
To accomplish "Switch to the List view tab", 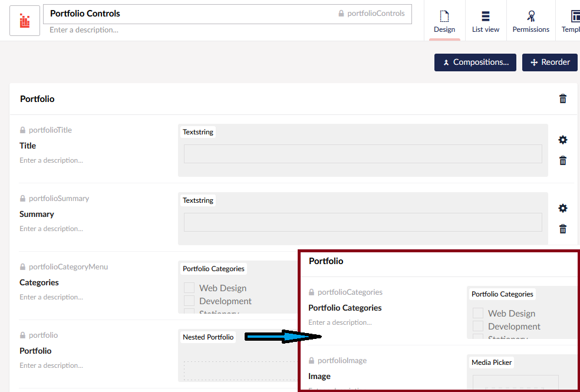I will [x=485, y=21].
